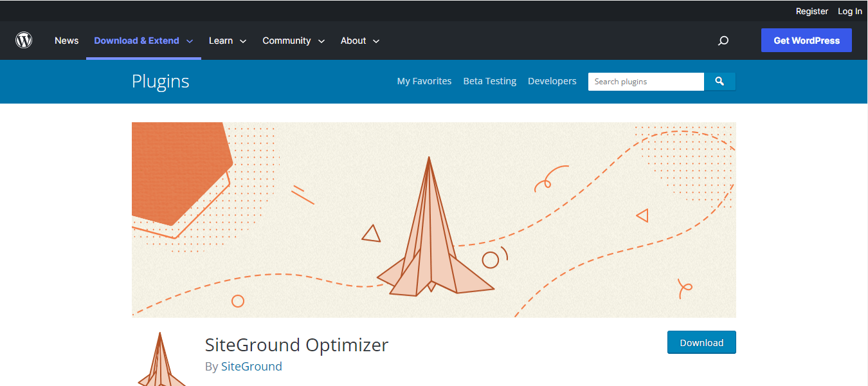Open the site search magnifier icon

coord(723,41)
